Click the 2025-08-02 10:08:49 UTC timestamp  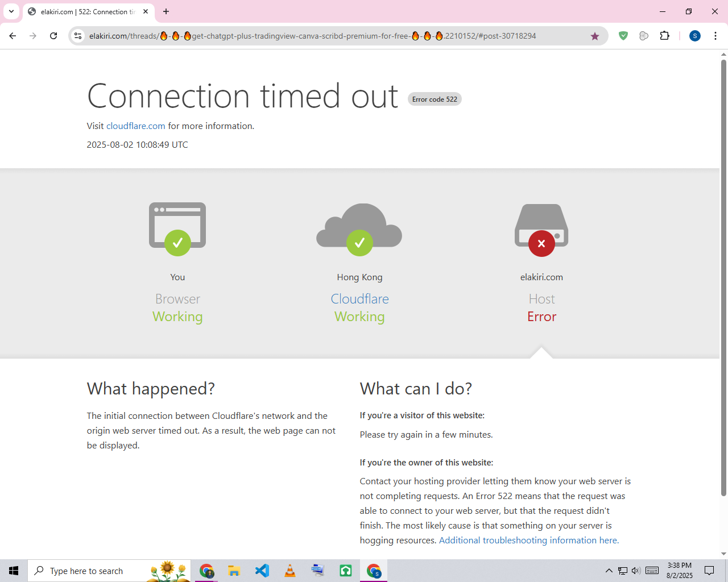pos(138,145)
